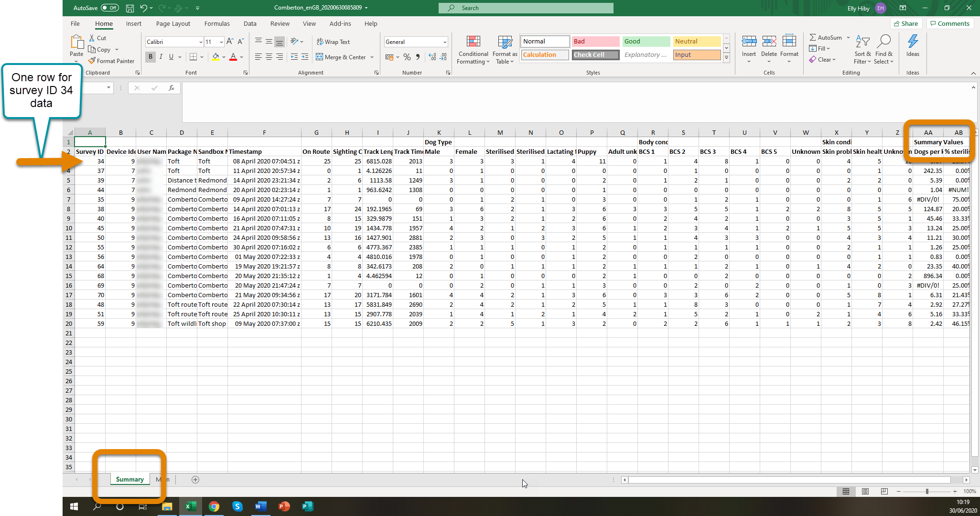980x516 pixels.
Task: Click the Undo arrow icon
Action: [x=143, y=8]
